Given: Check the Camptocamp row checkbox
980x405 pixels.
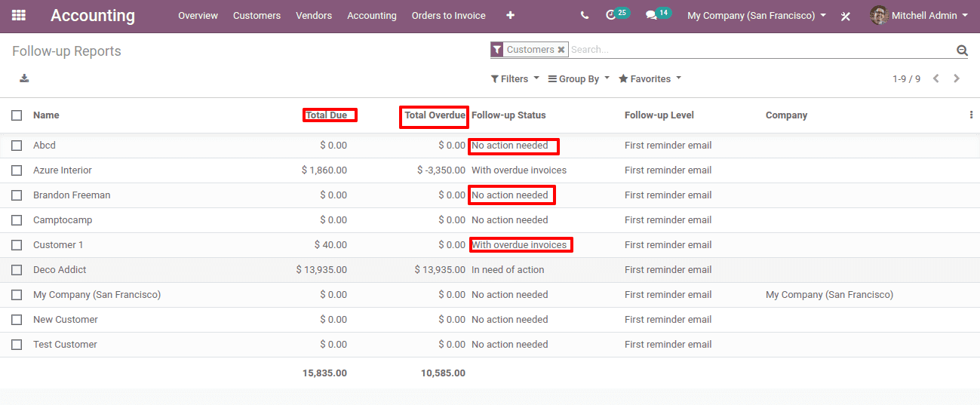Looking at the screenshot, I should pos(17,220).
